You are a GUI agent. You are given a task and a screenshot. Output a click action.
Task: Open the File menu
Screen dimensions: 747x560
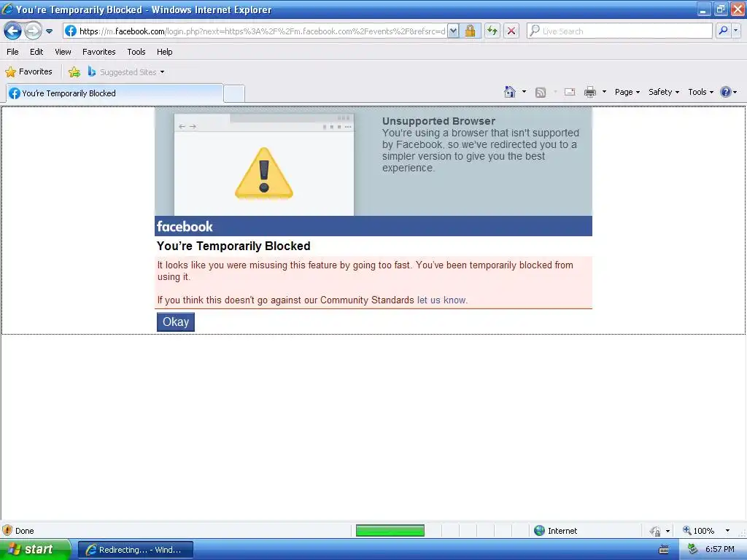click(x=13, y=52)
